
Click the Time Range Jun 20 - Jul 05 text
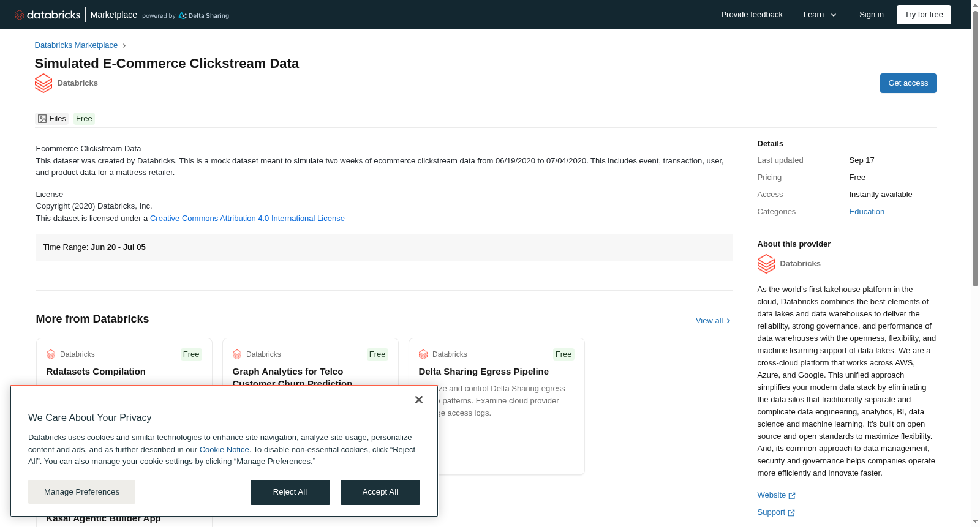(x=94, y=247)
